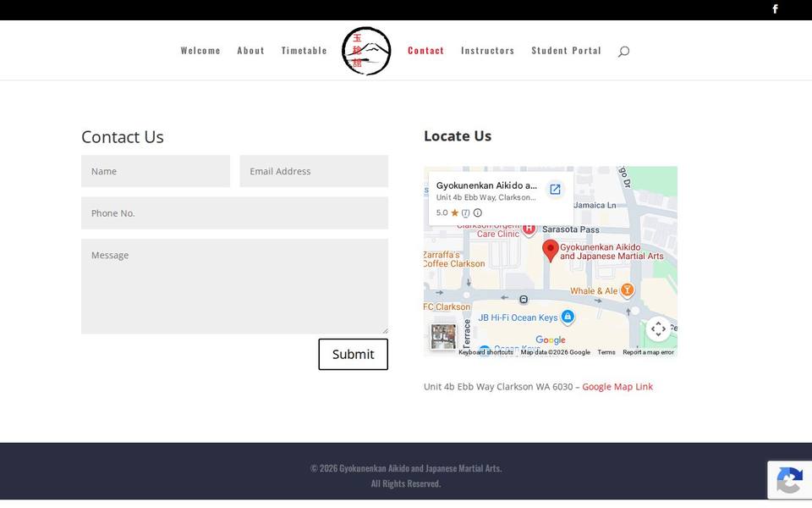Open the Facebook page icon
This screenshot has width=812, height=508.
(776, 8)
